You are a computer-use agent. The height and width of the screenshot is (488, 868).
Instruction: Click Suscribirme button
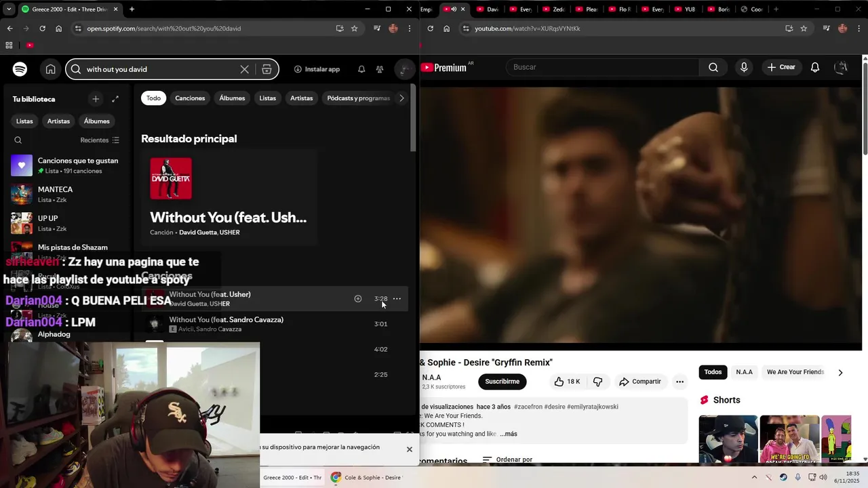coord(502,382)
